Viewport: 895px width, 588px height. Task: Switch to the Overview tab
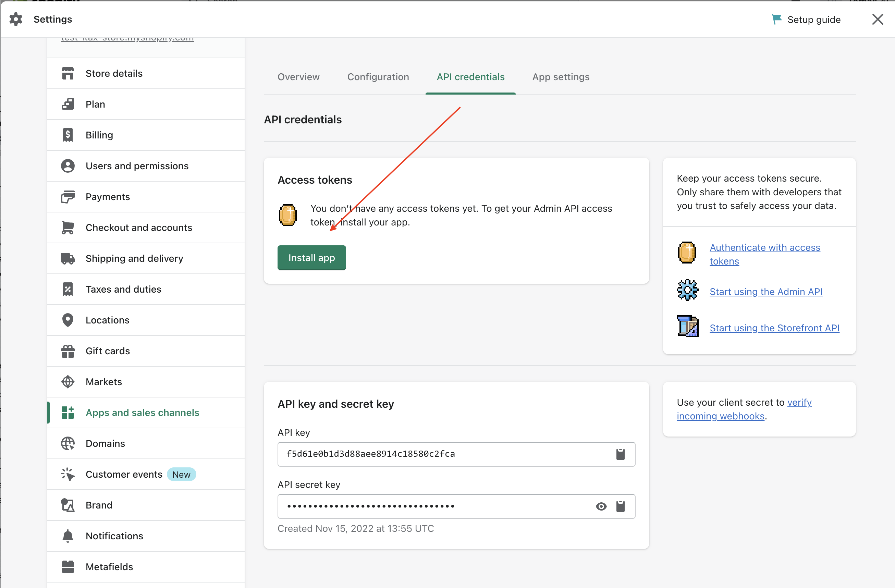[298, 77]
